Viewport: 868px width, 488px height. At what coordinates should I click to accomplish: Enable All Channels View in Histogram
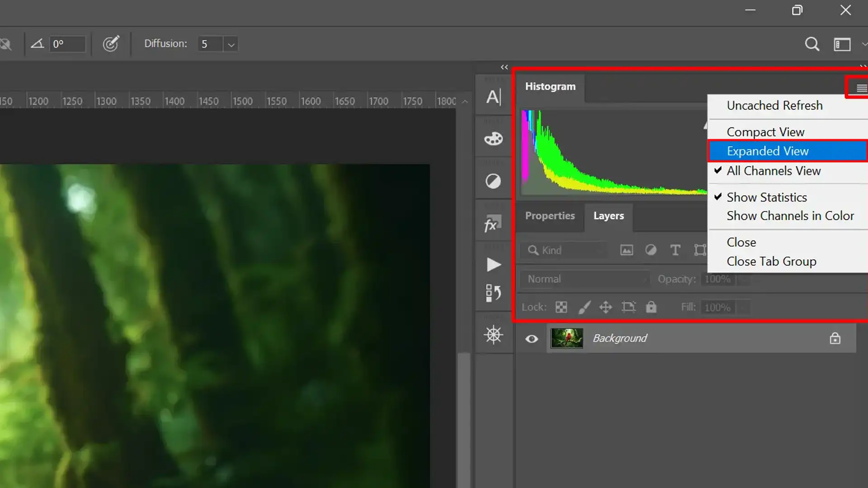click(x=774, y=171)
